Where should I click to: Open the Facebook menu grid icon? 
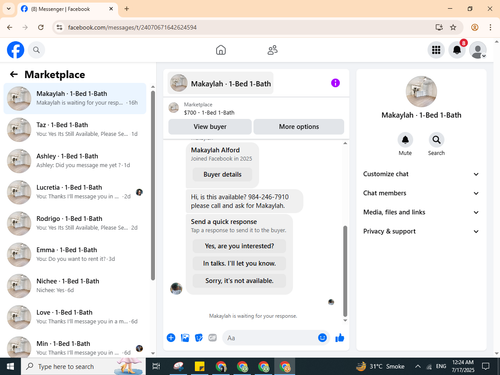click(436, 50)
